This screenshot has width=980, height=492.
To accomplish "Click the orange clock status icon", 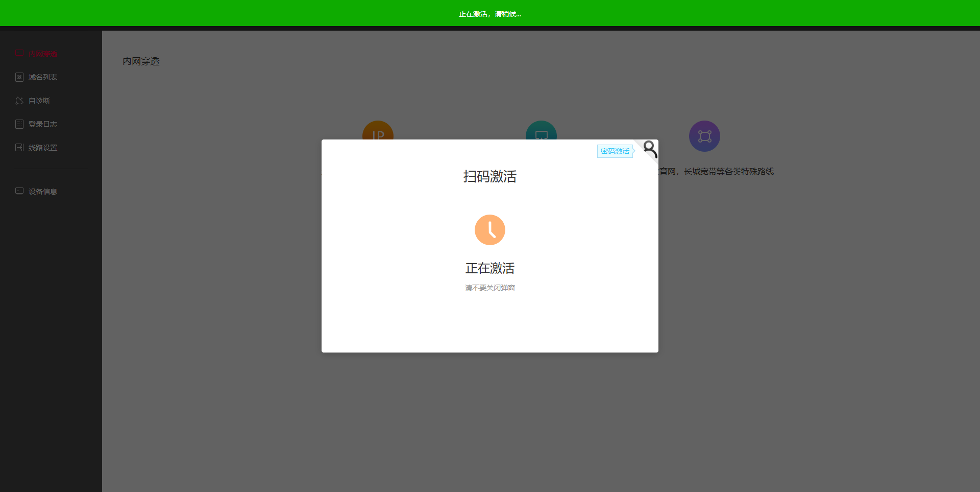I will [490, 230].
